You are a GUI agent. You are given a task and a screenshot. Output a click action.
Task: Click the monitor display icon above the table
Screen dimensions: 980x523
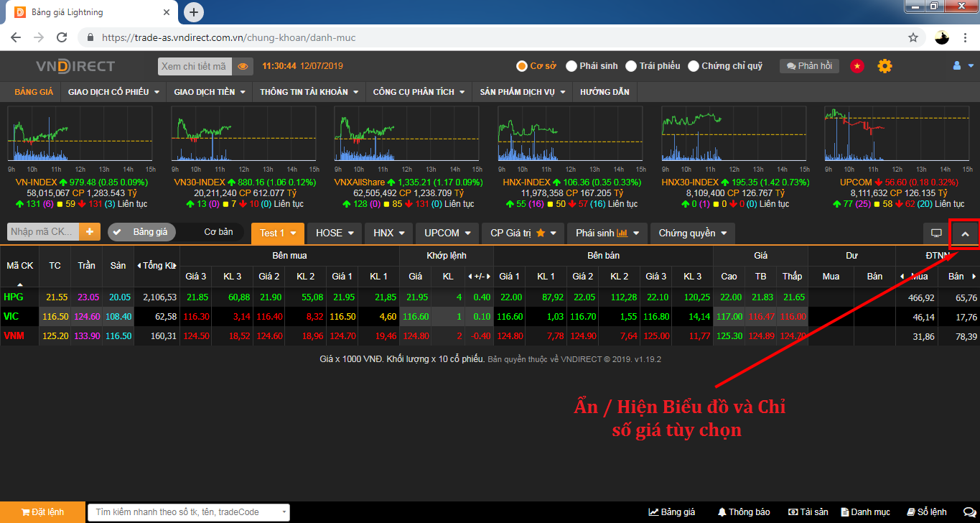coord(936,233)
